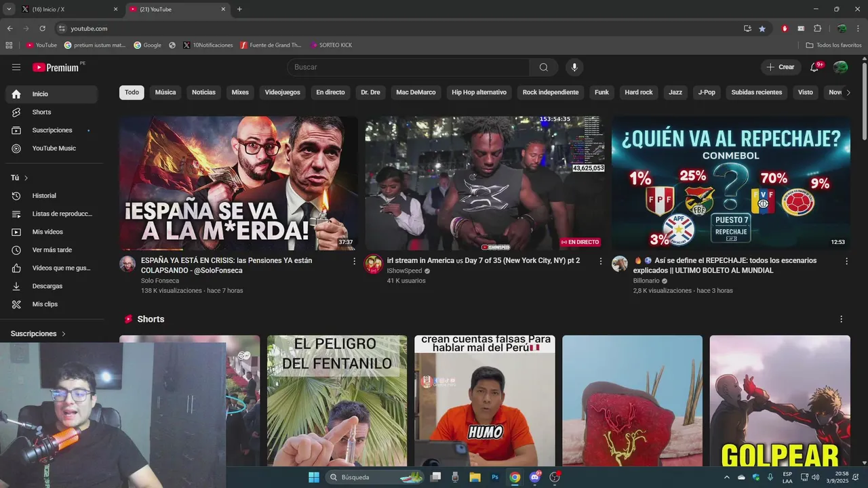Image resolution: width=868 pixels, height=488 pixels.
Task: Open the Chrome tab search dropdown
Action: [9, 9]
